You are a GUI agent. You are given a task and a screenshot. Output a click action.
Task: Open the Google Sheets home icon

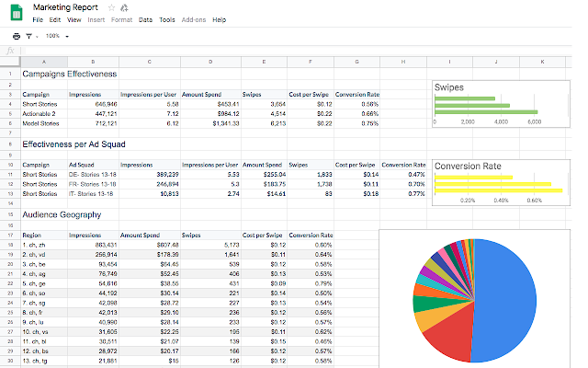[17, 12]
